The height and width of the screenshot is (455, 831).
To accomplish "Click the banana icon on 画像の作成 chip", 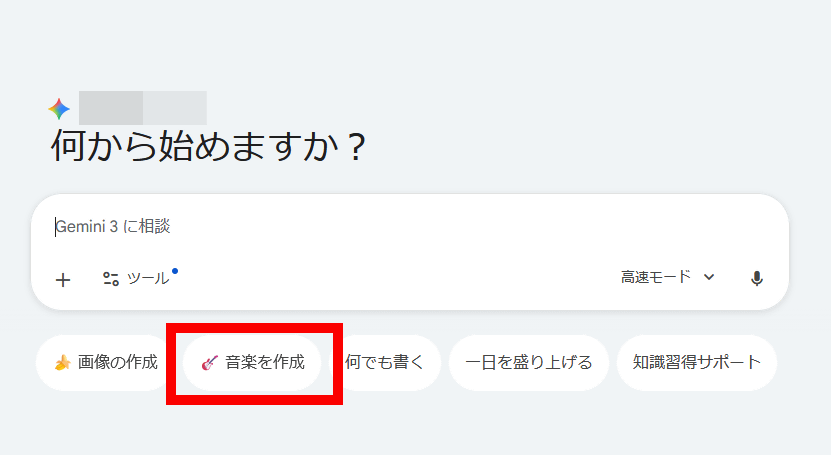I will (63, 363).
